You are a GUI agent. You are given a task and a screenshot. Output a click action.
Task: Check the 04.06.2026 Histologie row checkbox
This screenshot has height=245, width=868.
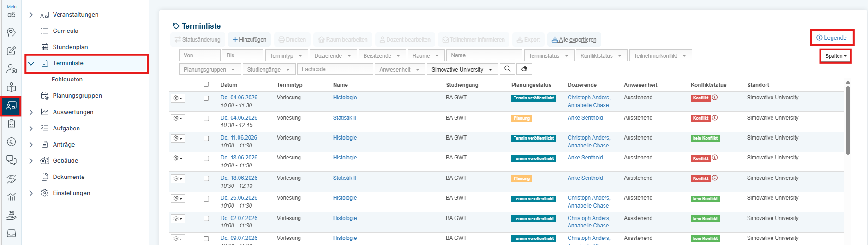click(x=206, y=98)
